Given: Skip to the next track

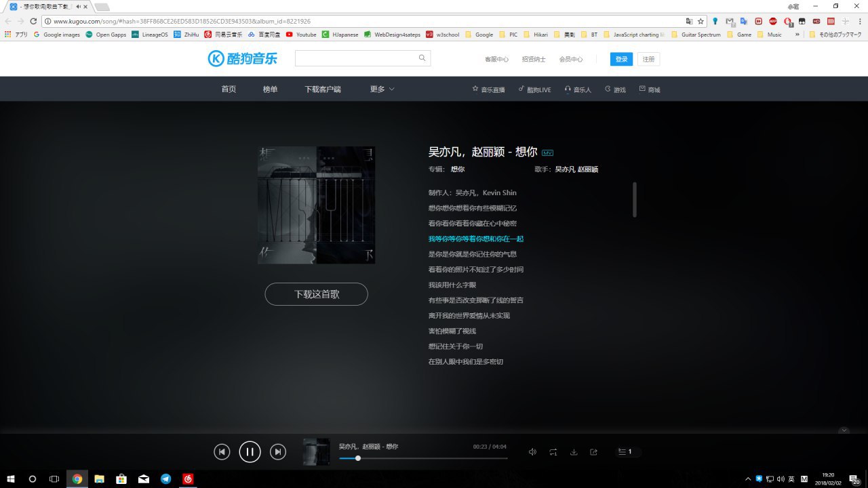Looking at the screenshot, I should (x=278, y=452).
